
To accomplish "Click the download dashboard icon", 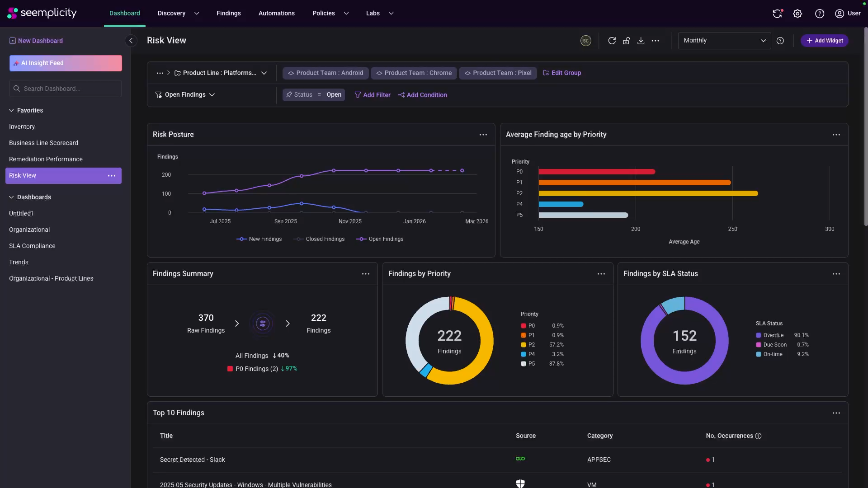I will pyautogui.click(x=641, y=41).
